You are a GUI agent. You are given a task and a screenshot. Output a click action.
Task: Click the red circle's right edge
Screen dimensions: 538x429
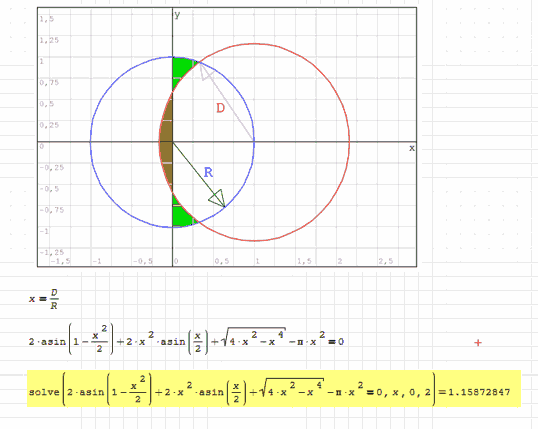[349, 142]
